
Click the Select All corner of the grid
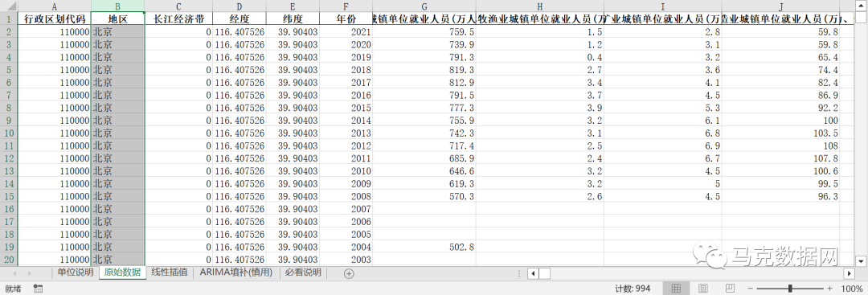pos(9,6)
